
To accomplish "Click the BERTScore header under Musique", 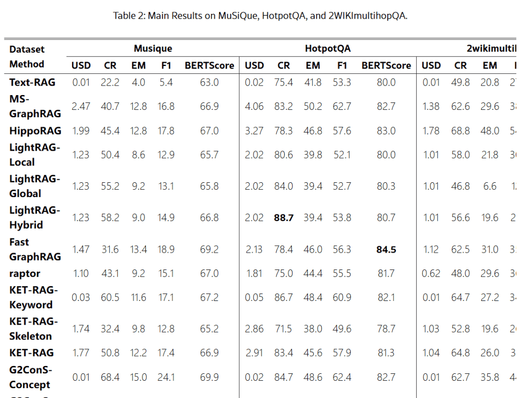I will [x=209, y=66].
